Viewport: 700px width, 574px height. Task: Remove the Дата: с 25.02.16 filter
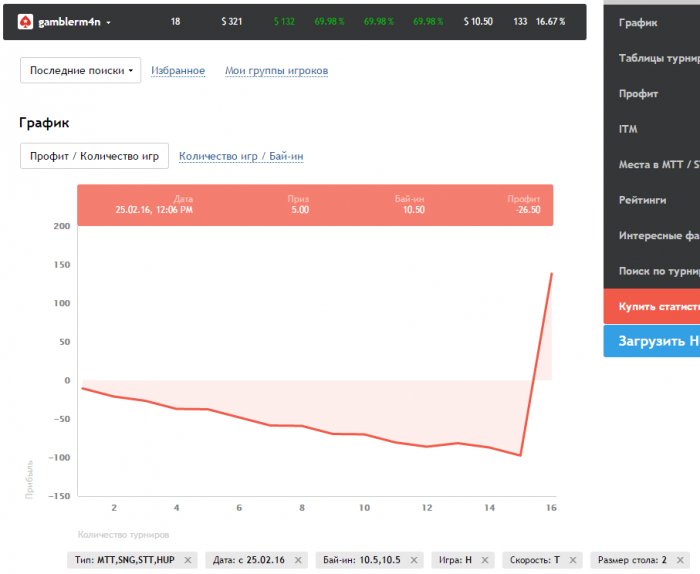click(298, 560)
